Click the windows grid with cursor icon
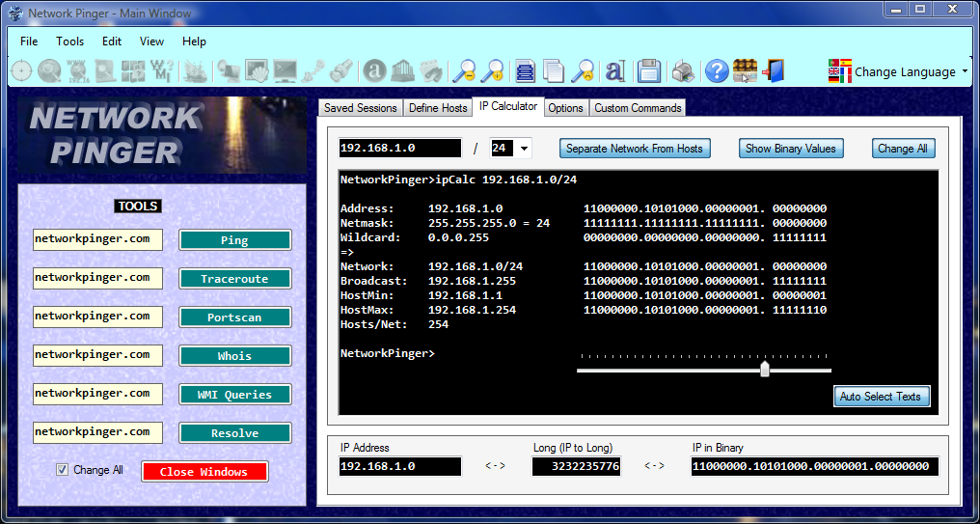The width and height of the screenshot is (980, 524). pyautogui.click(x=745, y=70)
